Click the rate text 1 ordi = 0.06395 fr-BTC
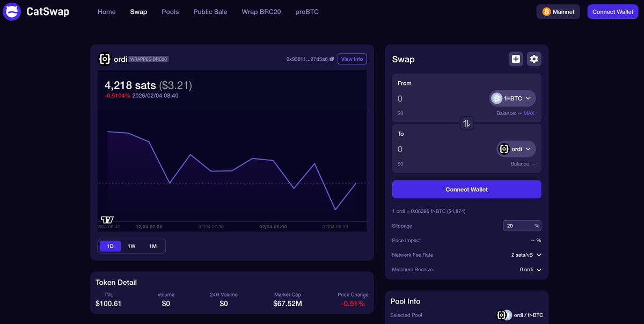 tap(429, 211)
